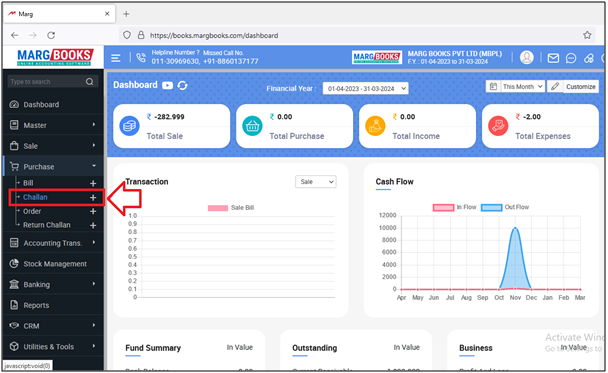Click the plus icon next to Challan
Image resolution: width=608 pixels, height=373 pixels.
(x=93, y=197)
